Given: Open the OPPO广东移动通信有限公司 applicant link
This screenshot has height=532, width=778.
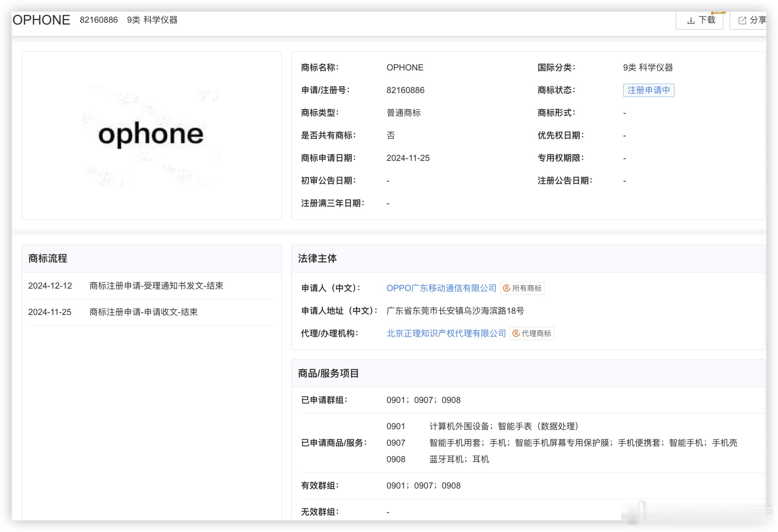Looking at the screenshot, I should click(x=441, y=288).
